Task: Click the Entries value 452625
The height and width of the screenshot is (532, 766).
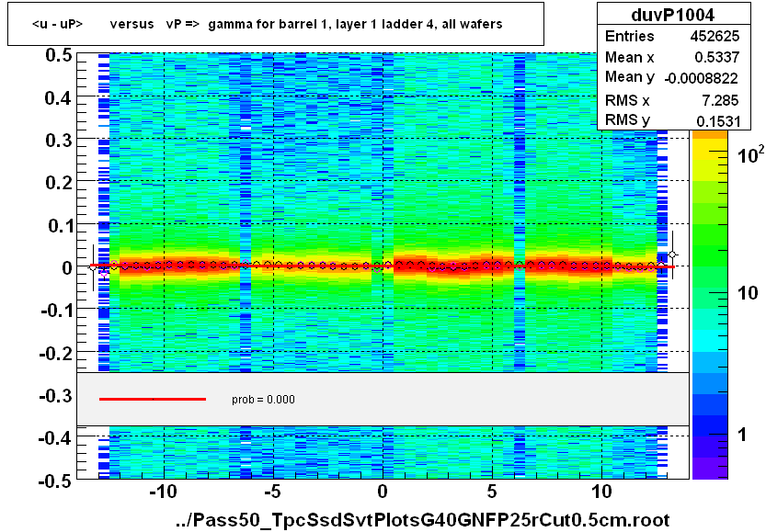Action: [715, 36]
